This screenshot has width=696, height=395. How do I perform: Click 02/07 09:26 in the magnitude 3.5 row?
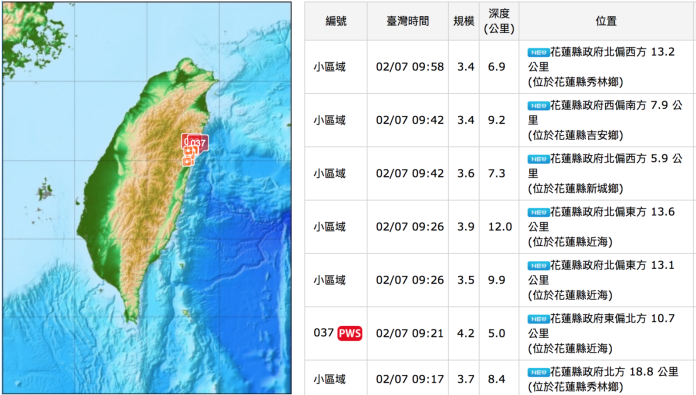click(410, 280)
